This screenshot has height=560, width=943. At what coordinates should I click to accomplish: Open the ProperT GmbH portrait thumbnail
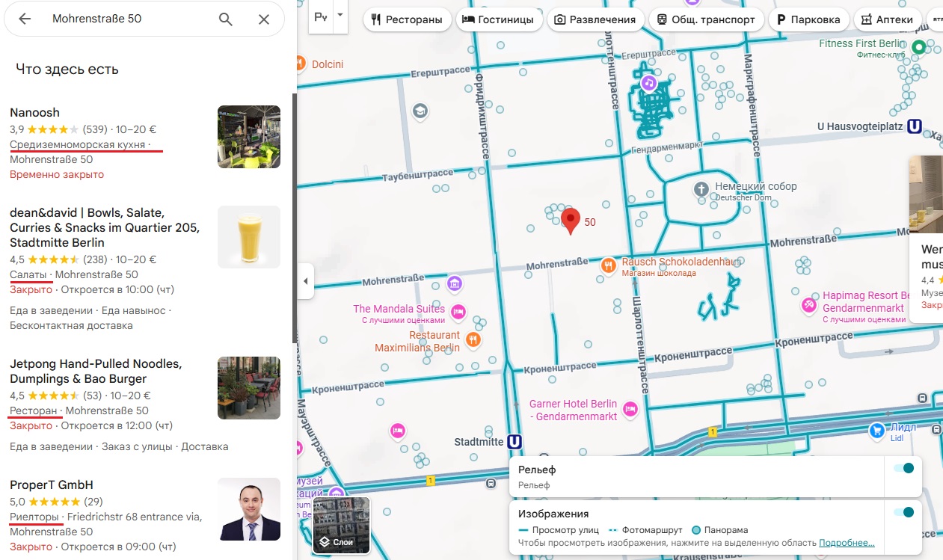pyautogui.click(x=249, y=509)
